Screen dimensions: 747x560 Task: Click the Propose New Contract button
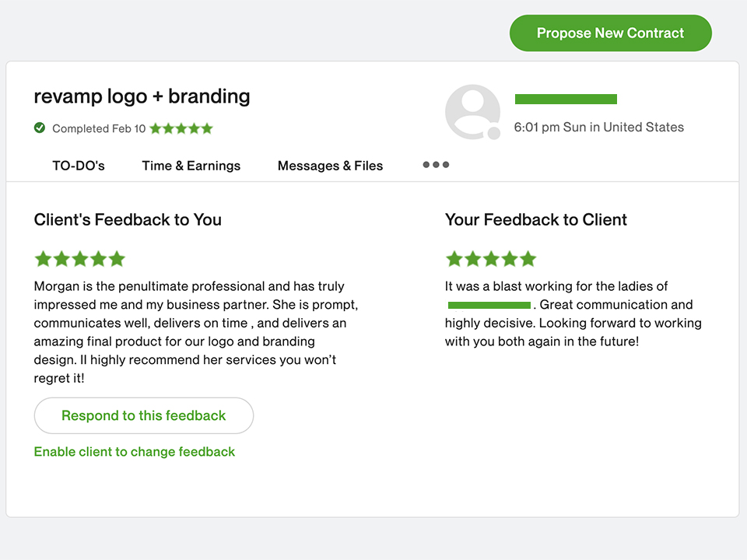click(610, 33)
